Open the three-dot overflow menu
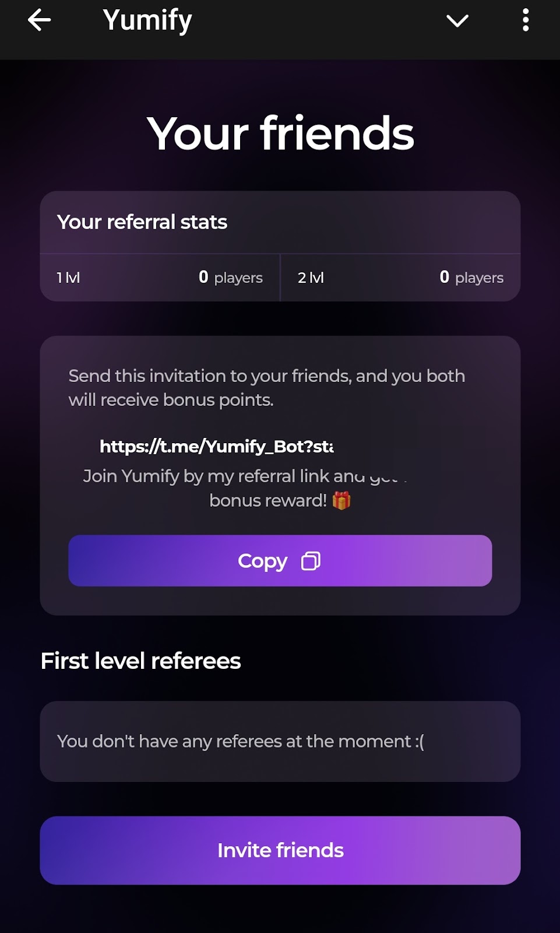 [x=526, y=20]
